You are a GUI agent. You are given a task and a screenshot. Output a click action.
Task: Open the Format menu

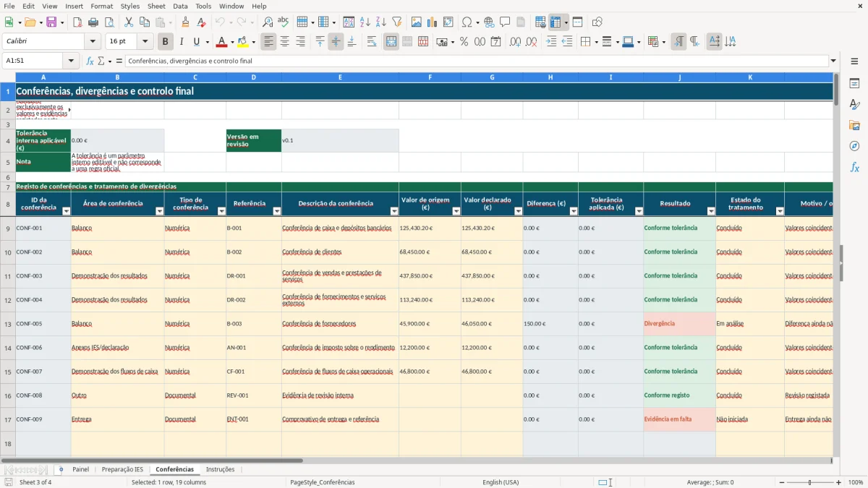pos(101,6)
